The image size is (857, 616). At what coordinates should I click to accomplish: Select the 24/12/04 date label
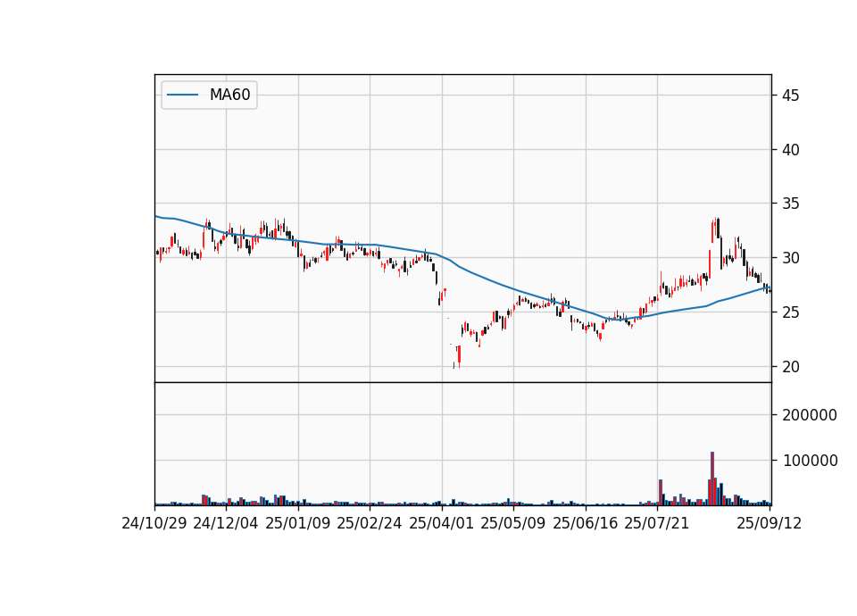[226, 523]
